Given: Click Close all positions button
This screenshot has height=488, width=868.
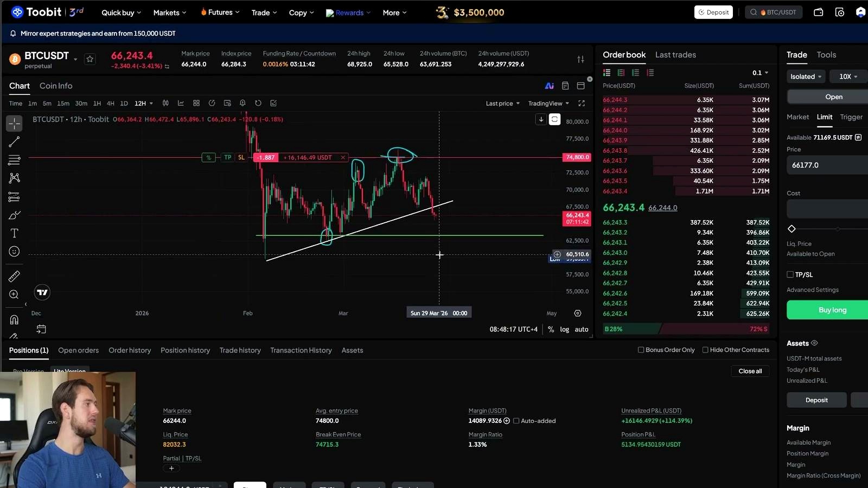Looking at the screenshot, I should click(x=750, y=371).
